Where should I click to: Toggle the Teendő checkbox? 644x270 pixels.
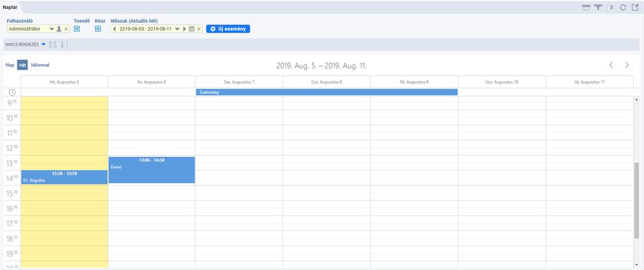tap(77, 29)
